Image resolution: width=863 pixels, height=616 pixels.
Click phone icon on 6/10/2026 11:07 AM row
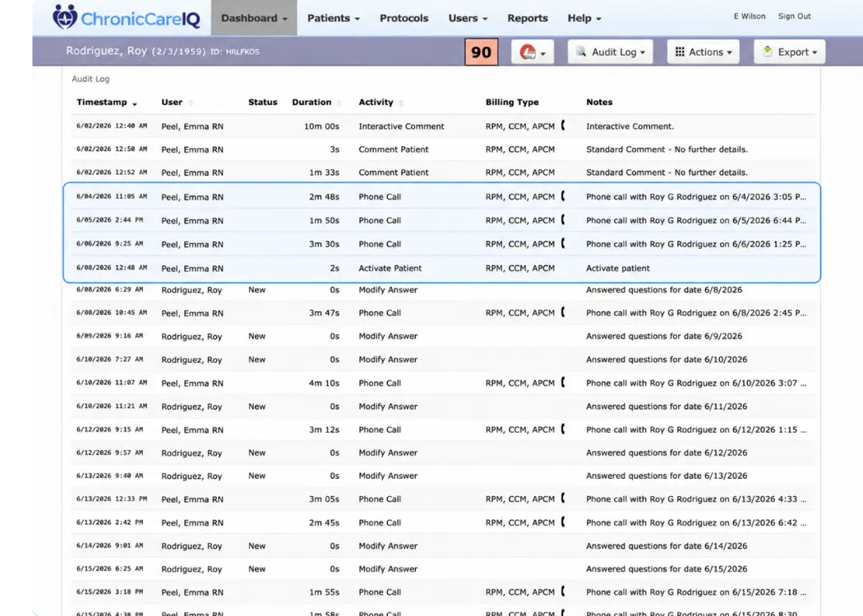[562, 382]
